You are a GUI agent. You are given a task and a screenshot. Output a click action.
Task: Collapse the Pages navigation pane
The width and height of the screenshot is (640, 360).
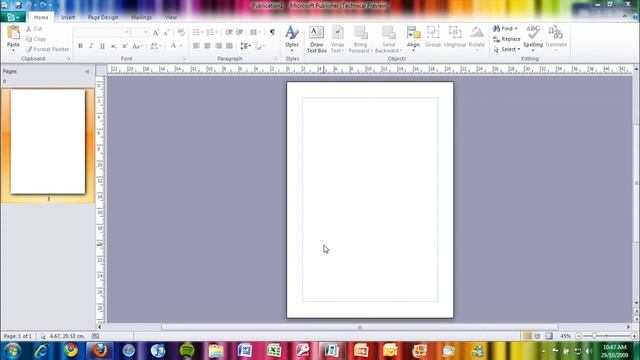[87, 71]
